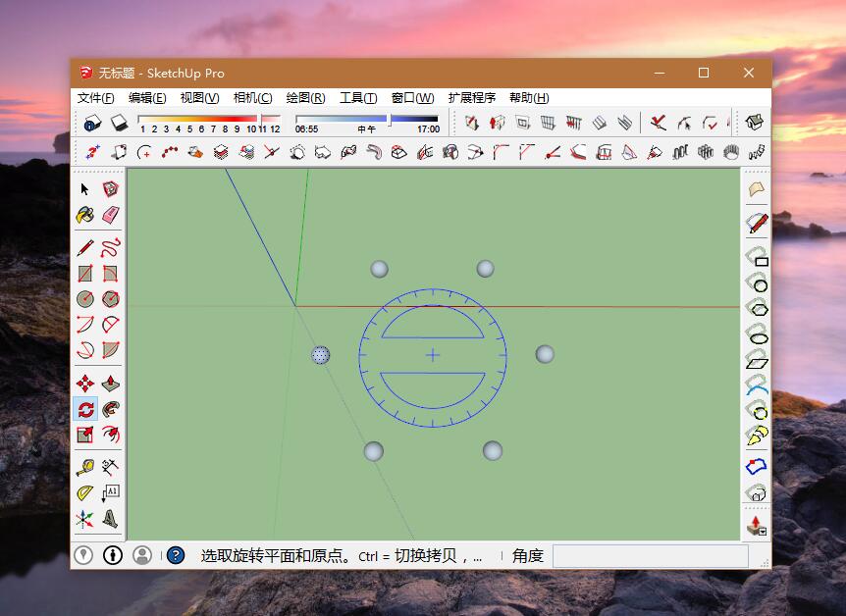
Task: Pick the 2-Point Arc tool
Action: click(x=110, y=325)
